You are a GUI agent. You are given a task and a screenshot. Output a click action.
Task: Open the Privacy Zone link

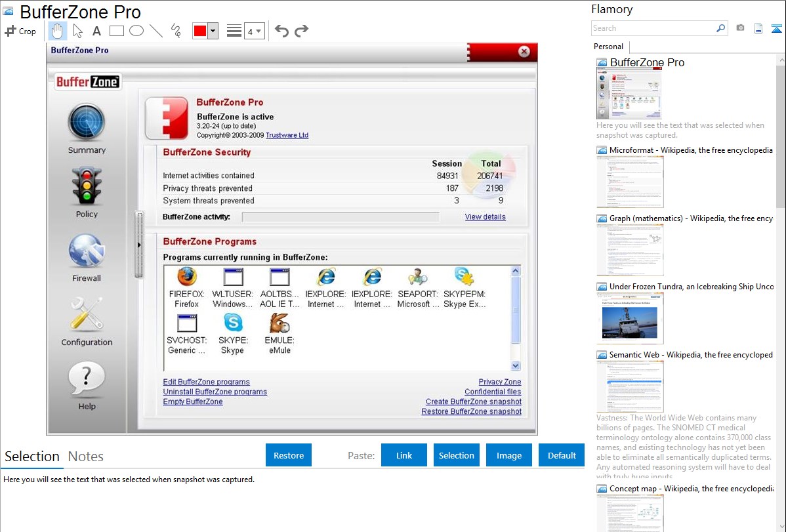[500, 382]
